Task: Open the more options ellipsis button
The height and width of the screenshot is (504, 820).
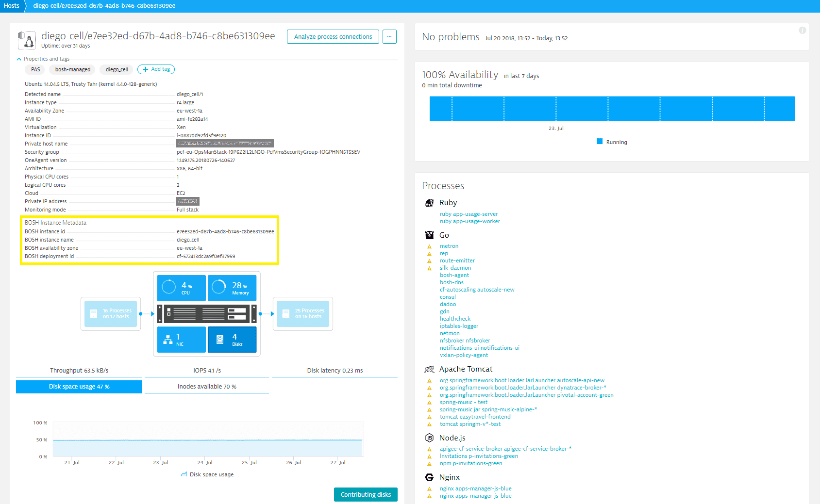Action: [x=389, y=37]
